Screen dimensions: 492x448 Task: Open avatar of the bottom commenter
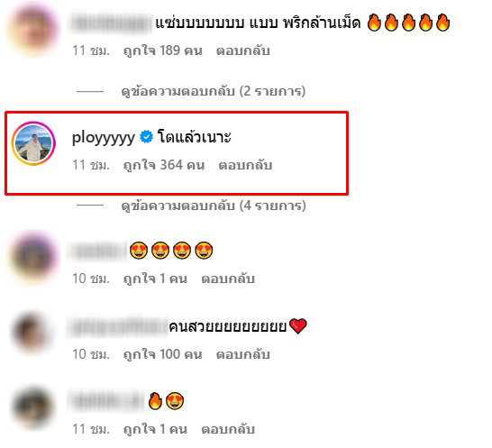point(32,408)
